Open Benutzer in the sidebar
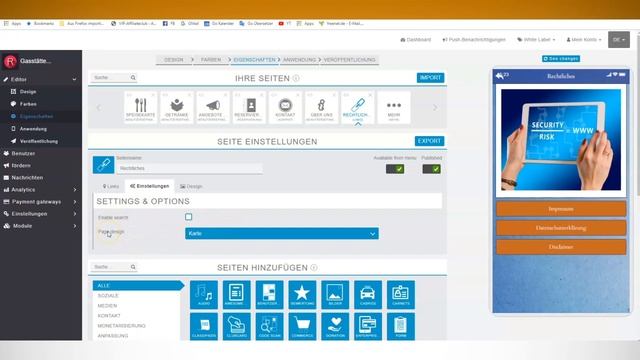 [23, 153]
